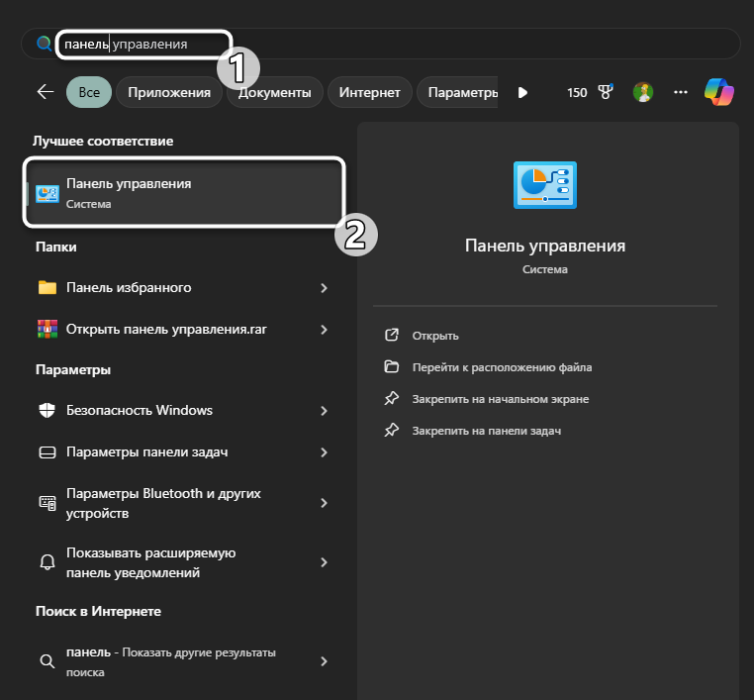The width and height of the screenshot is (754, 700).
Task: Click the Поиск в Интернете header
Action: 98,611
